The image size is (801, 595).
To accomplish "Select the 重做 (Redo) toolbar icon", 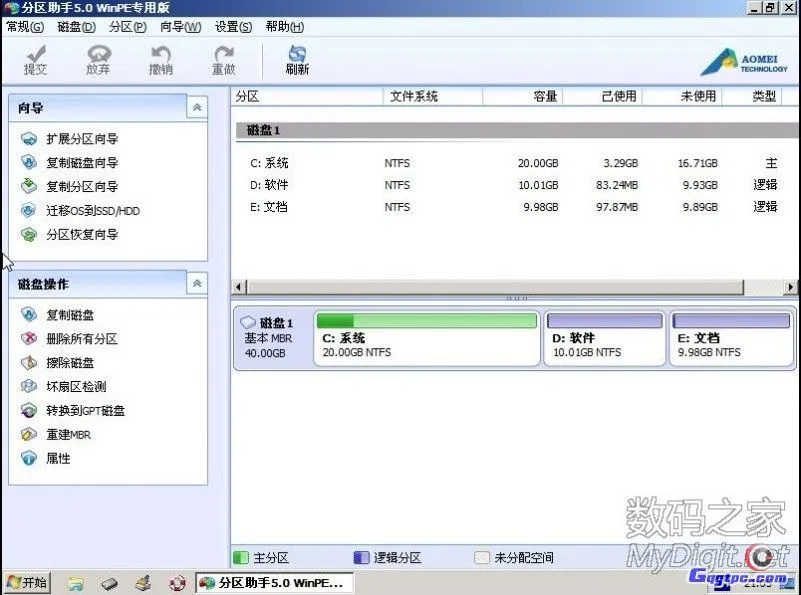I will [225, 60].
